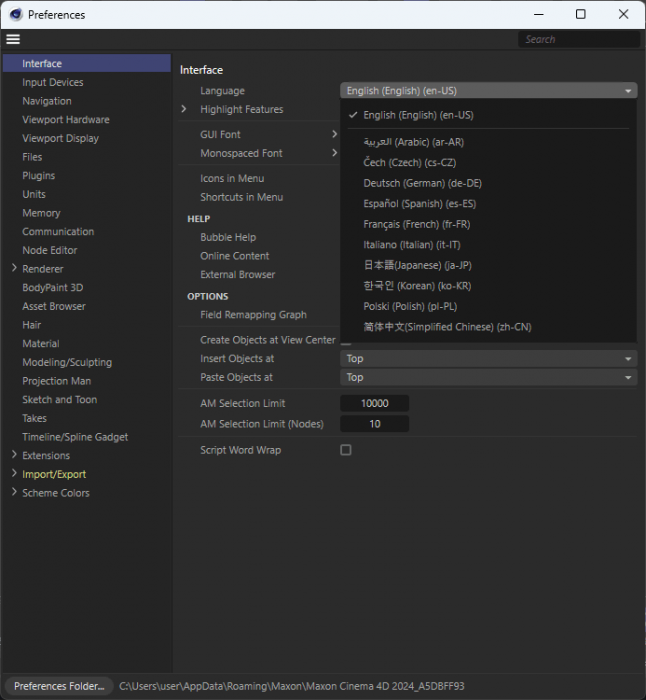Collapse the Language dropdown
The height and width of the screenshot is (700, 646).
(488, 91)
